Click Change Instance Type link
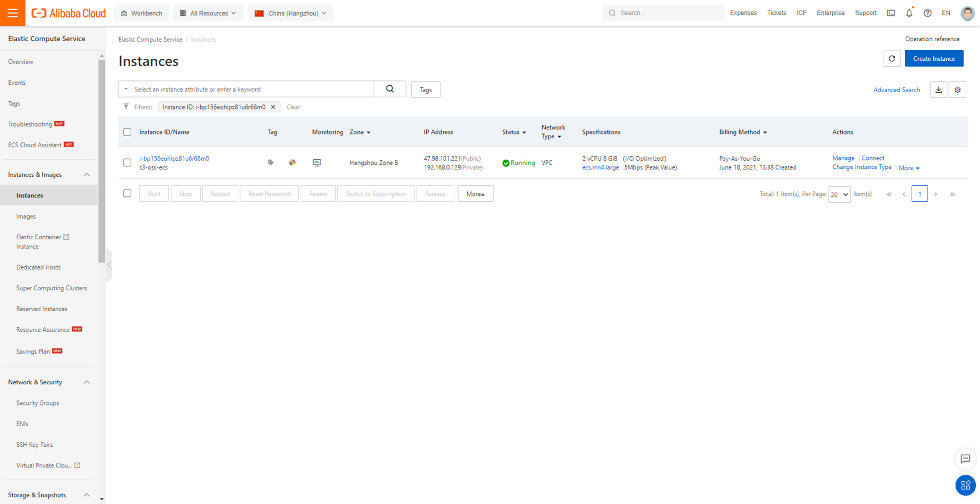 click(x=862, y=167)
